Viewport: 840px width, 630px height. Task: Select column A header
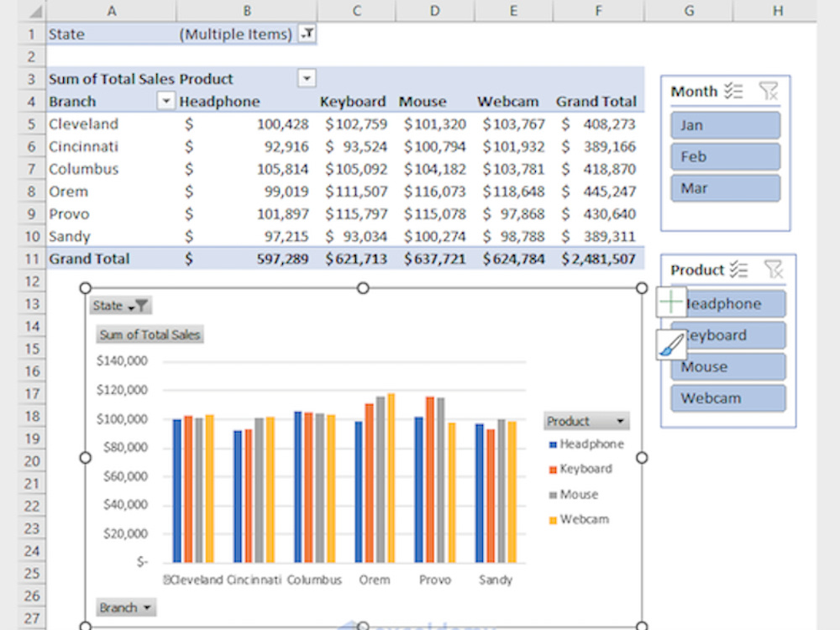(x=111, y=11)
